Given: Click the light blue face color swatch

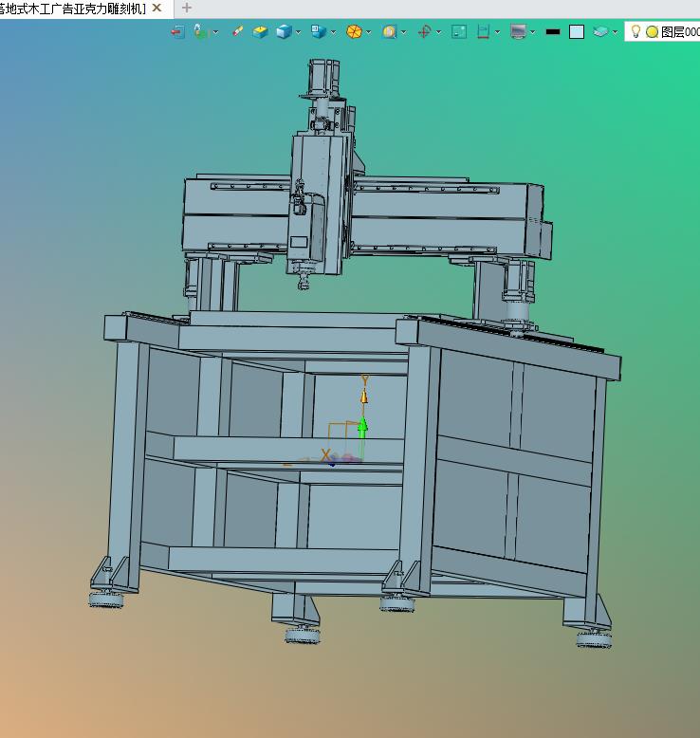Looking at the screenshot, I should coord(577,32).
